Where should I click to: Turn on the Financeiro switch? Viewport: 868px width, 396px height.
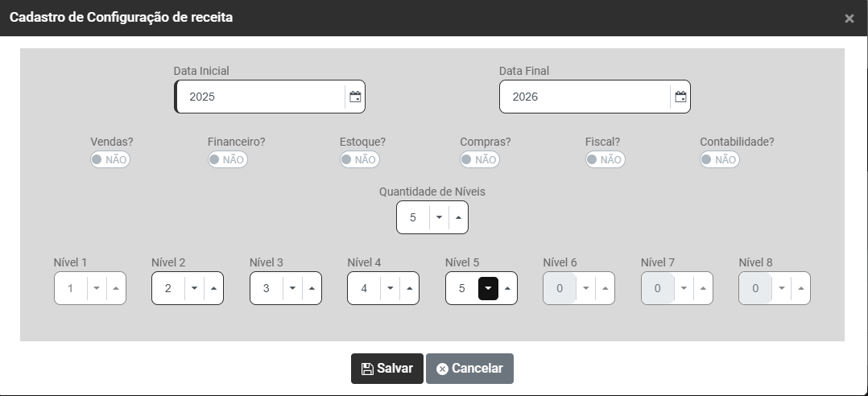coord(227,159)
